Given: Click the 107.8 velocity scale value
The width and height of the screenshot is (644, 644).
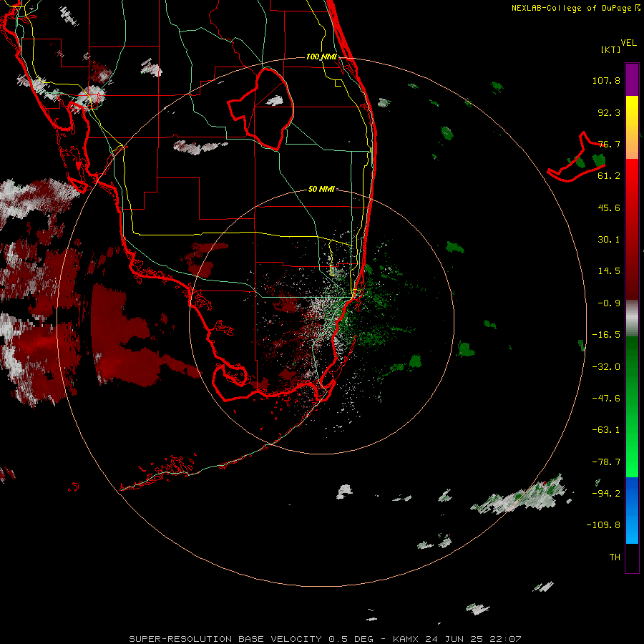Looking at the screenshot, I should point(606,80).
